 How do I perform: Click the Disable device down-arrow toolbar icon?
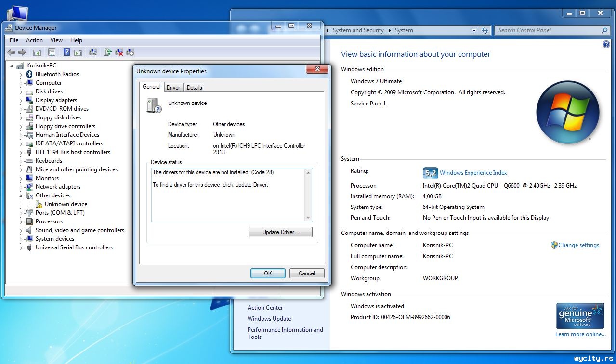pyautogui.click(x=130, y=52)
